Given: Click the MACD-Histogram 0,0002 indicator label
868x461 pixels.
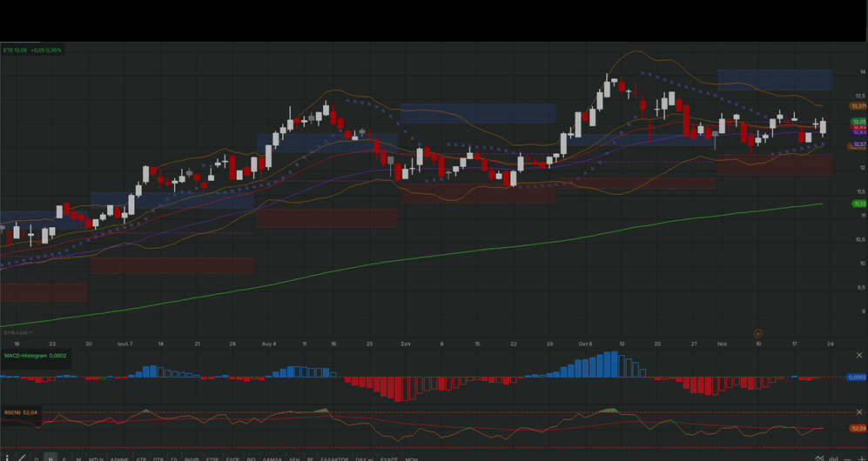Looking at the screenshot, I should coord(36,356).
